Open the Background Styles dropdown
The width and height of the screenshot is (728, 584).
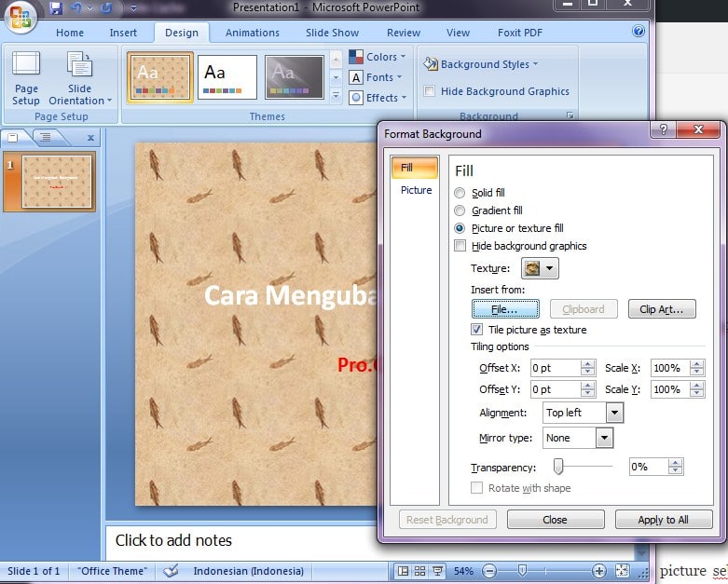(481, 64)
